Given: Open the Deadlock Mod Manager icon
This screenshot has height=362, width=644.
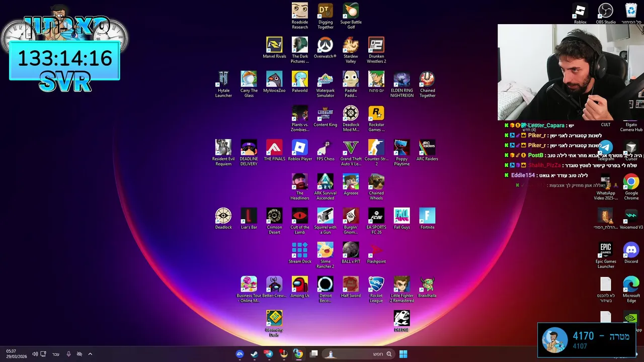Looking at the screenshot, I should click(x=351, y=119).
